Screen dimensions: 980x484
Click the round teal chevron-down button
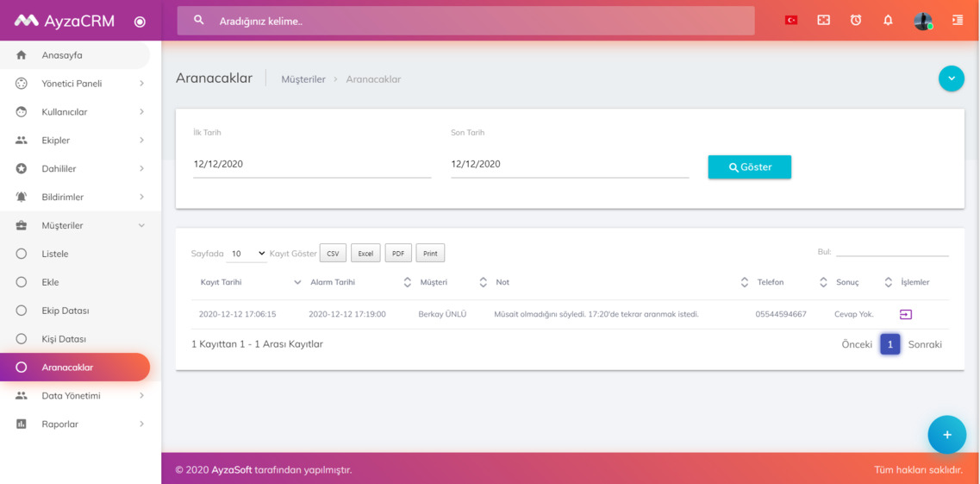[951, 79]
